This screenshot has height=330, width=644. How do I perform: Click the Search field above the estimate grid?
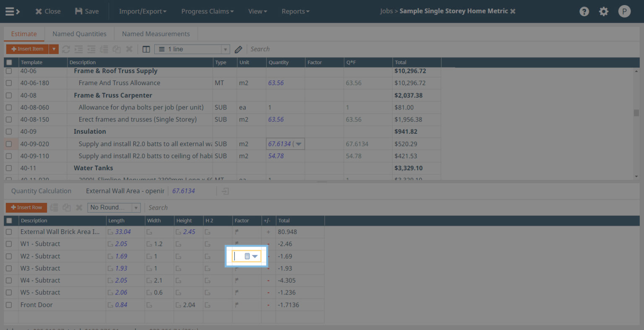pos(273,49)
